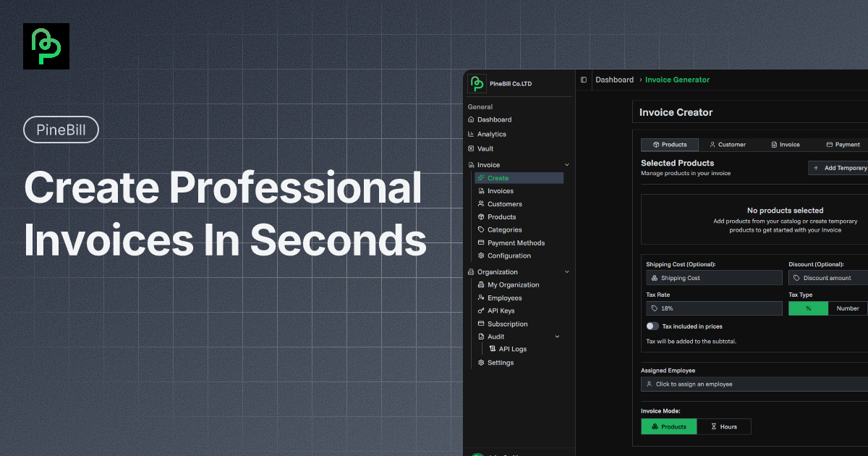
Task: Switch to the Customer tab
Action: (x=728, y=144)
